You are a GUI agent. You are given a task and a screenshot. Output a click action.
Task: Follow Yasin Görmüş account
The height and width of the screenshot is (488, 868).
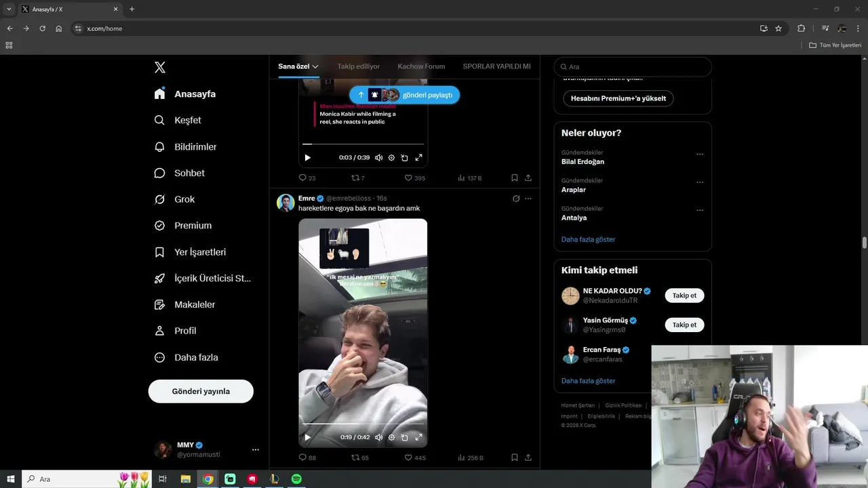(x=684, y=325)
